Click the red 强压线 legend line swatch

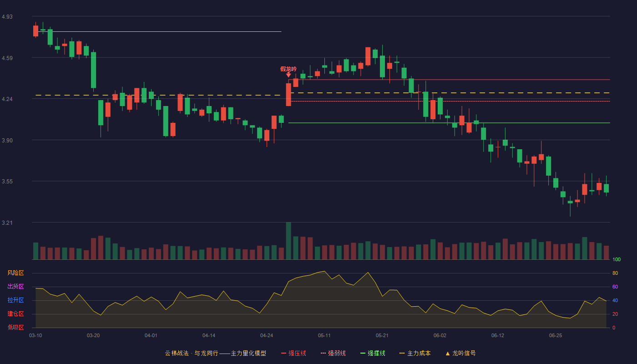[x=284, y=353]
